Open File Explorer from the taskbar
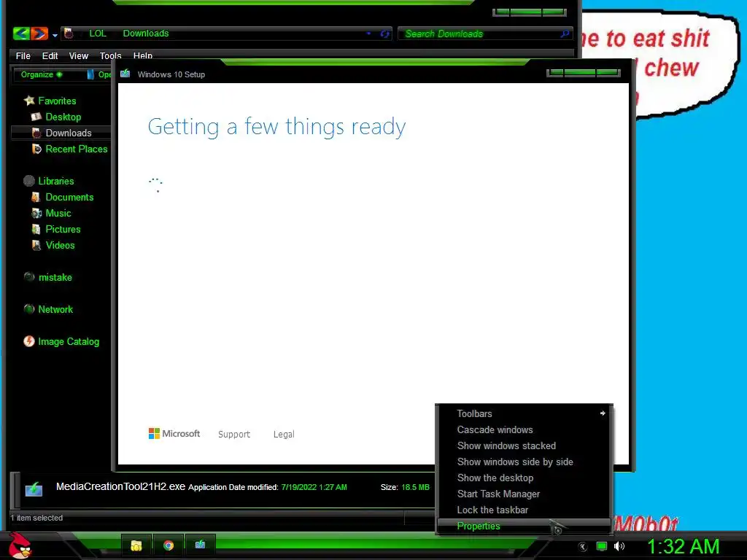747x560 pixels. [136, 545]
